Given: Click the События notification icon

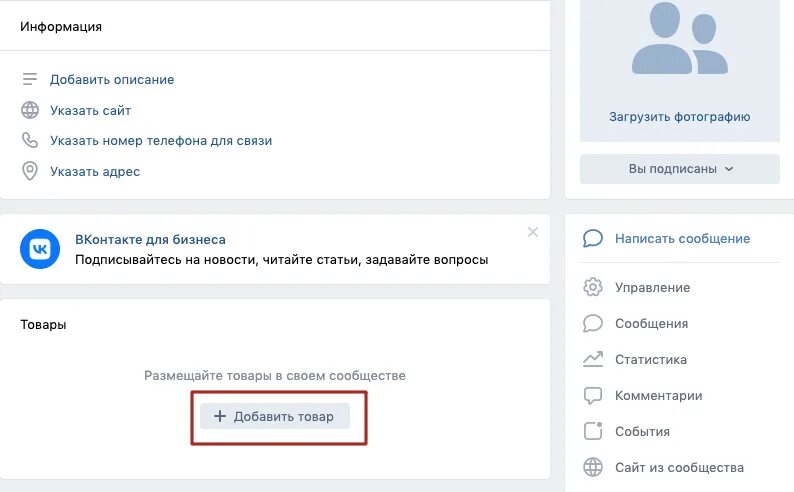Looking at the screenshot, I should pyautogui.click(x=593, y=431).
